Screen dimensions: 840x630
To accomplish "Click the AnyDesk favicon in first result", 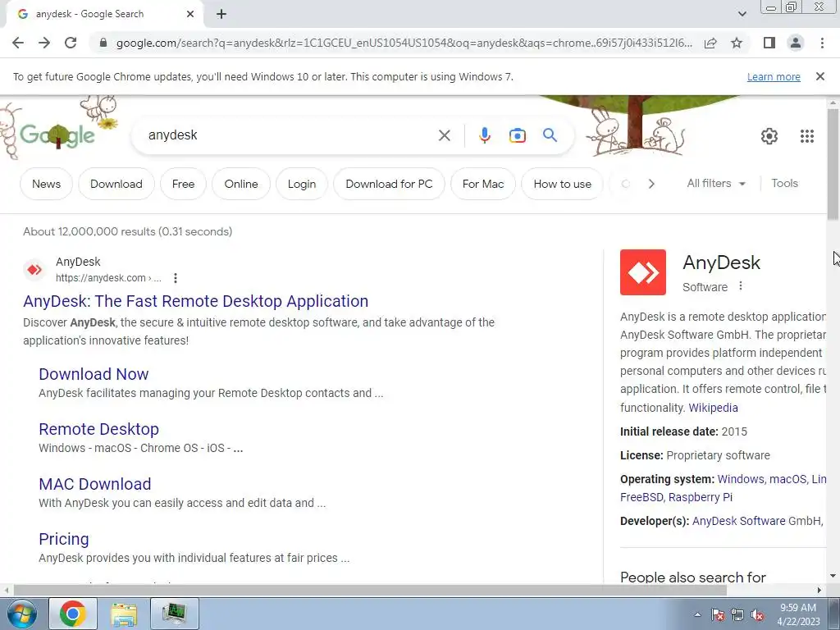I will click(x=34, y=269).
